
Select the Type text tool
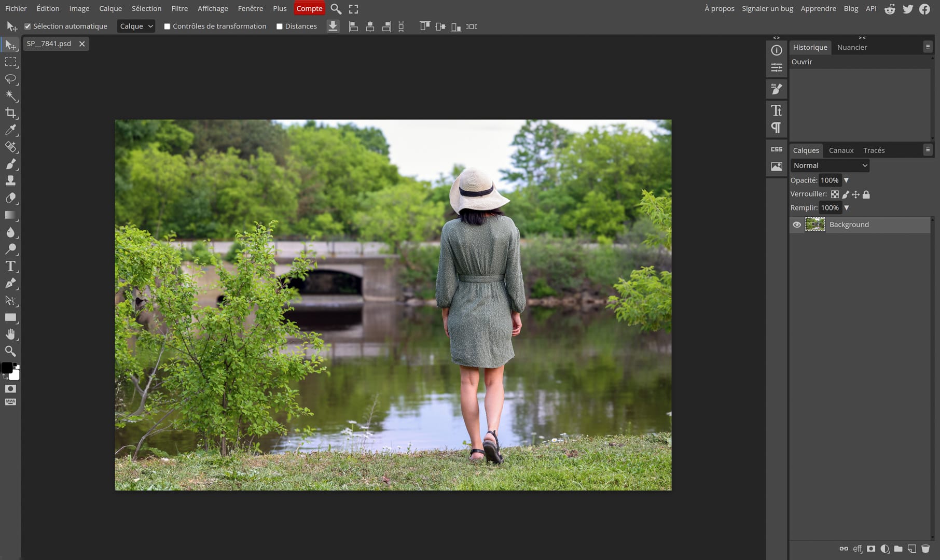coord(10,267)
